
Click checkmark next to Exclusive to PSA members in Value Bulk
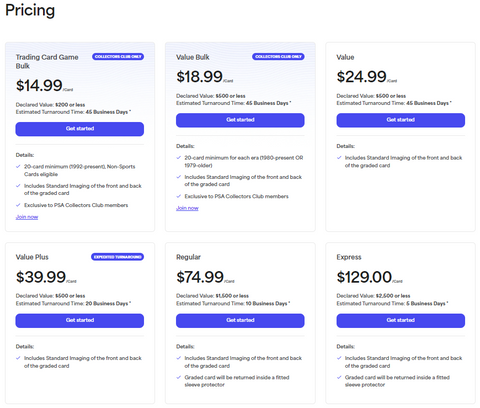(179, 196)
